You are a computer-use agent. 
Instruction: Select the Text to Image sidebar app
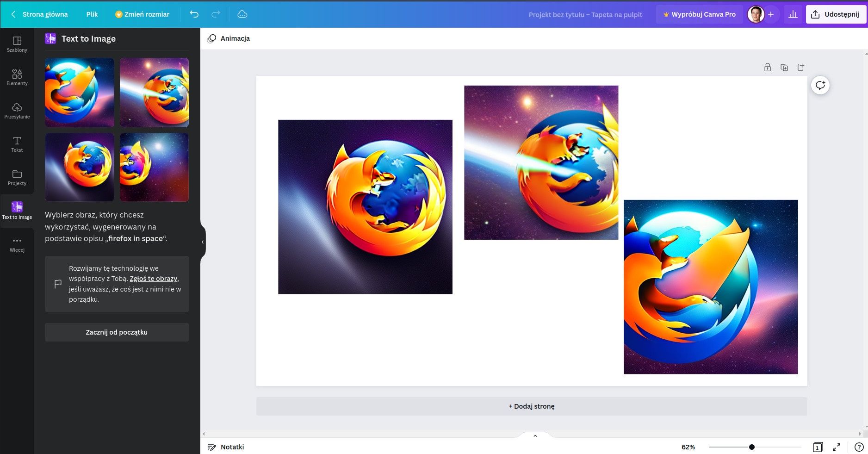tap(17, 211)
